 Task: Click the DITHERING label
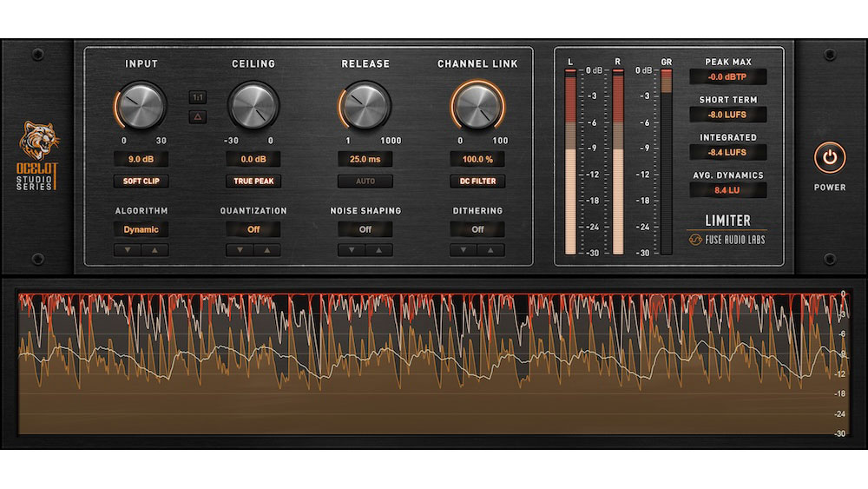coord(477,211)
